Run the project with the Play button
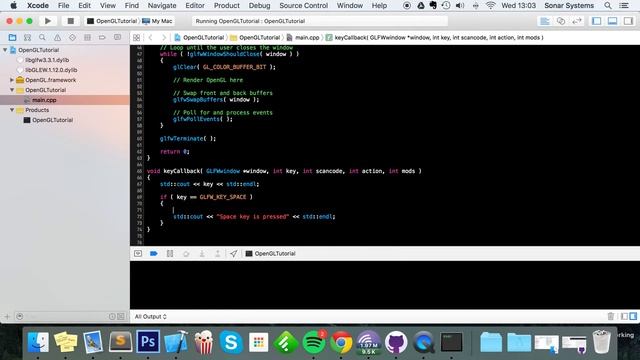 coord(48,21)
